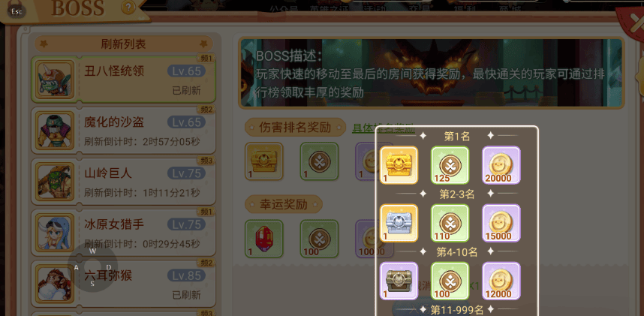Select boss 冰原女猎手 entry
Image resolution: width=644 pixels, height=316 pixels.
pos(124,233)
